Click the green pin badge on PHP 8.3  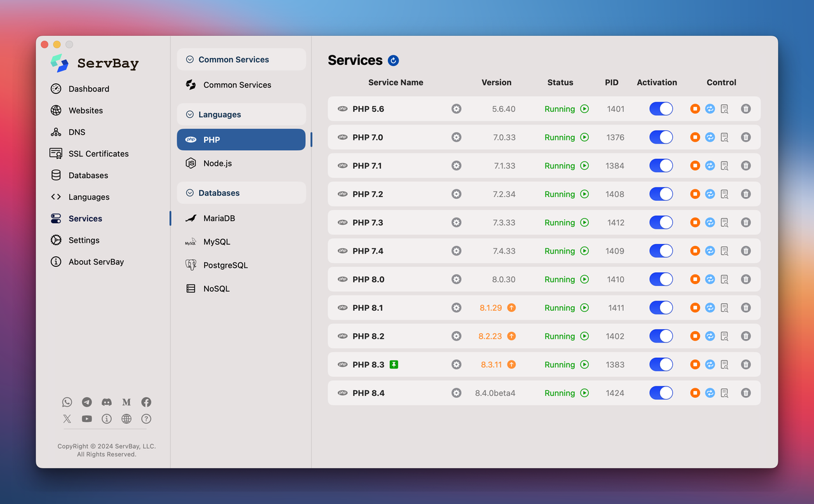pyautogui.click(x=394, y=364)
